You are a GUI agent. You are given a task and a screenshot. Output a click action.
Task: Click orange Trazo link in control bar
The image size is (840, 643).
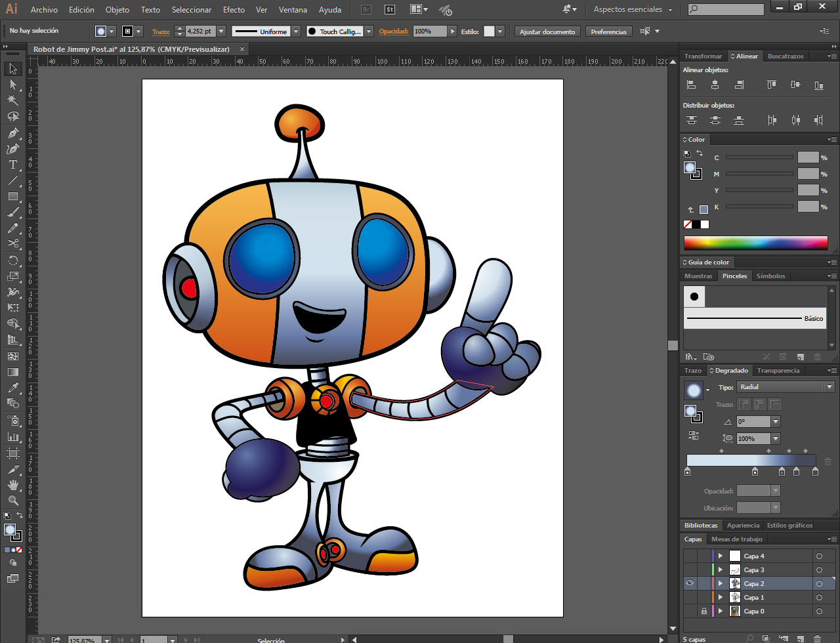(x=161, y=31)
